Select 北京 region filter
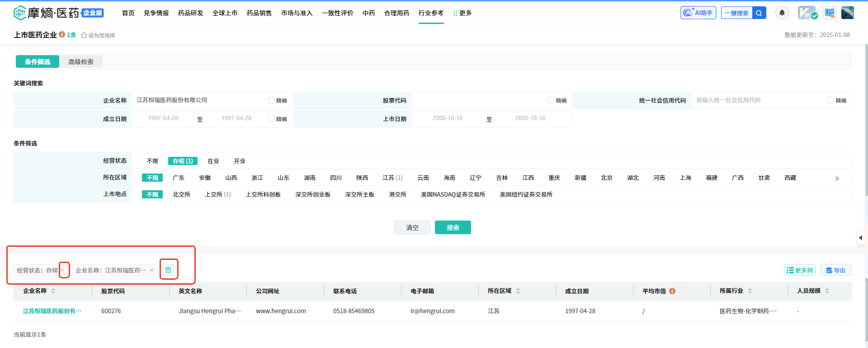Image resolution: width=868 pixels, height=348 pixels. 607,178
